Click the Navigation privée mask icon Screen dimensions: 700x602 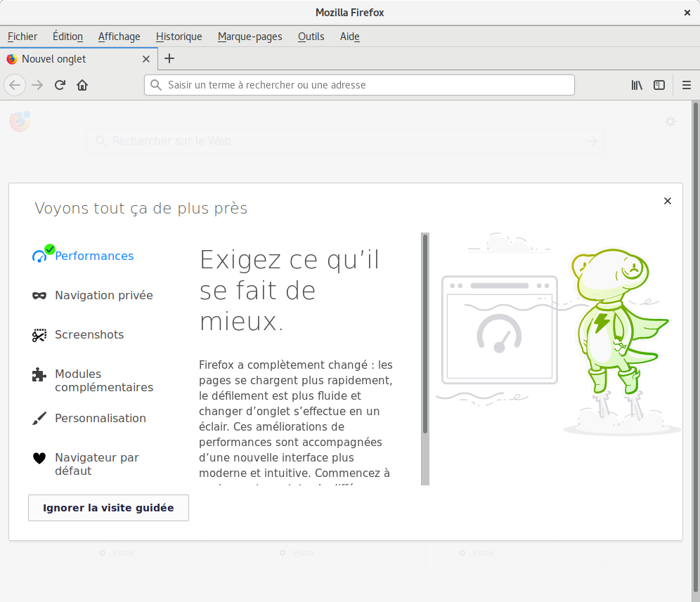(x=39, y=296)
